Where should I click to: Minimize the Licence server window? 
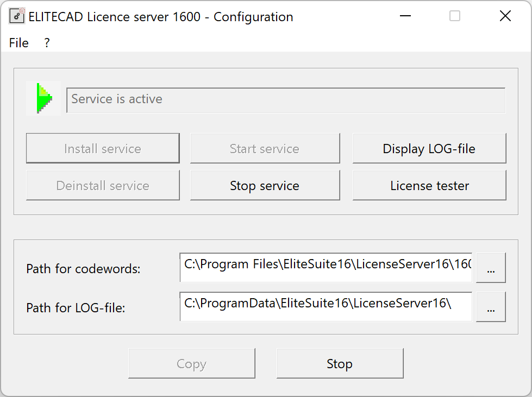click(405, 16)
